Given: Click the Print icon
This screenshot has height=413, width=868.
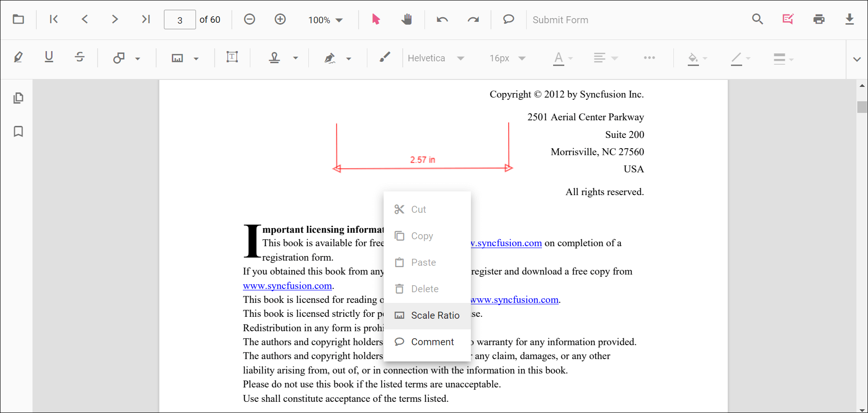Looking at the screenshot, I should pos(819,20).
